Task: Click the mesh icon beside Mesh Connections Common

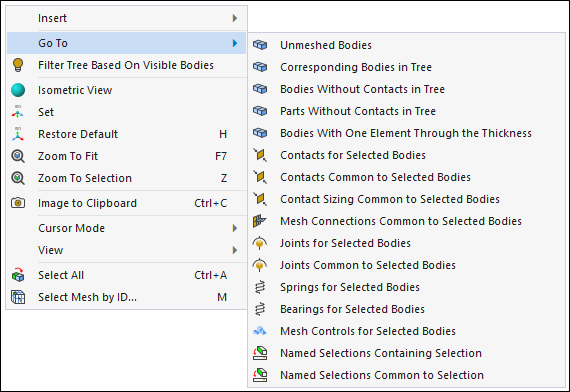Action: [260, 221]
